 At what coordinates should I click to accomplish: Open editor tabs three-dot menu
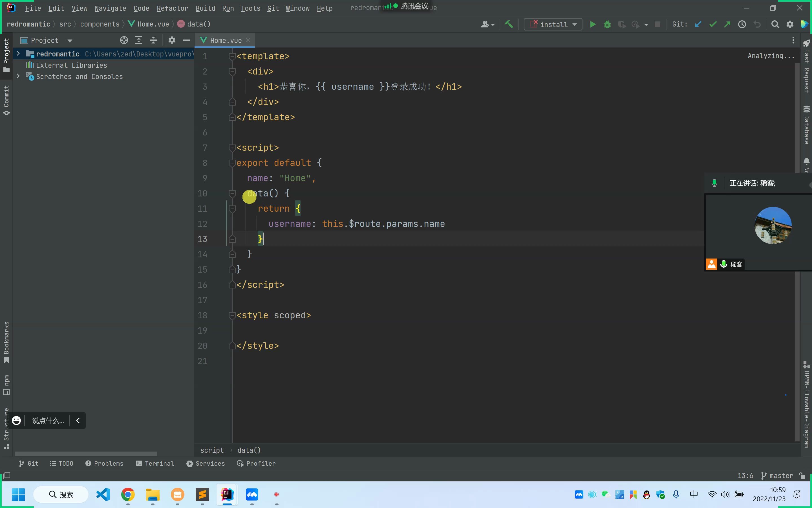pyautogui.click(x=793, y=40)
